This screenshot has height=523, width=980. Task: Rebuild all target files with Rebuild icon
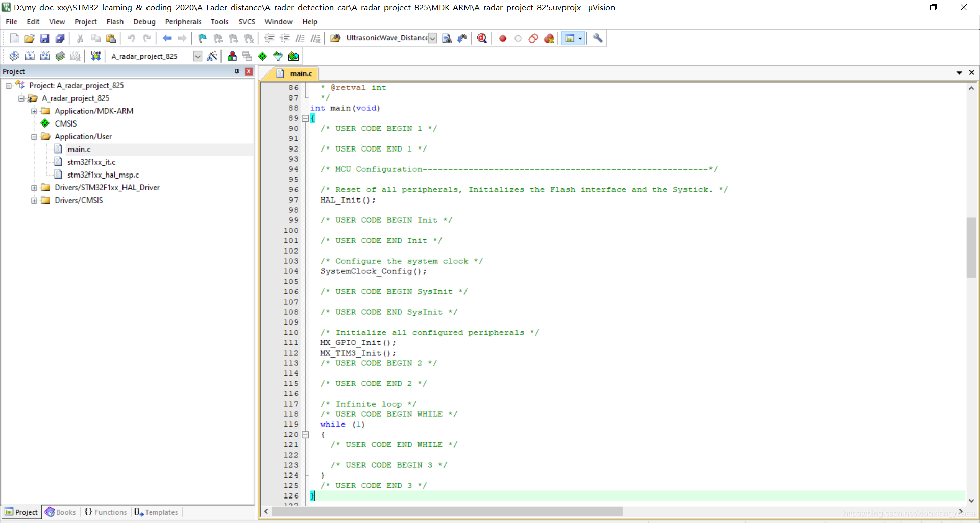tap(45, 56)
